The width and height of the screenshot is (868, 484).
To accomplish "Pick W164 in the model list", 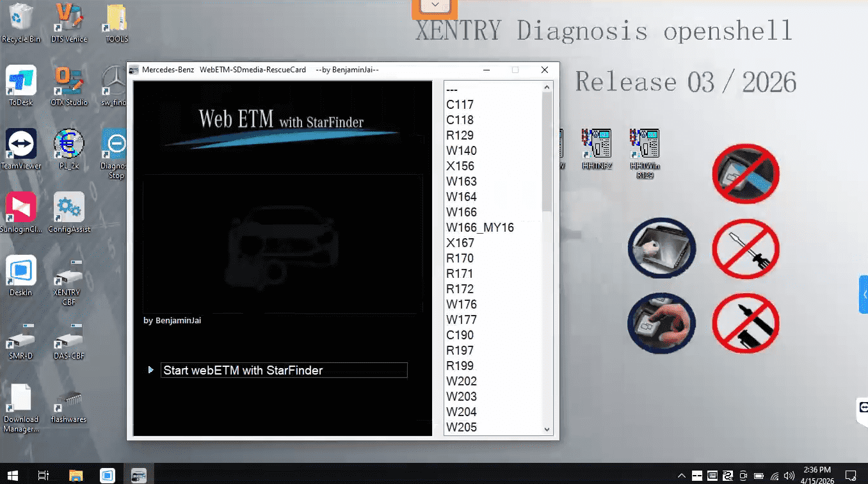I will coord(493,197).
